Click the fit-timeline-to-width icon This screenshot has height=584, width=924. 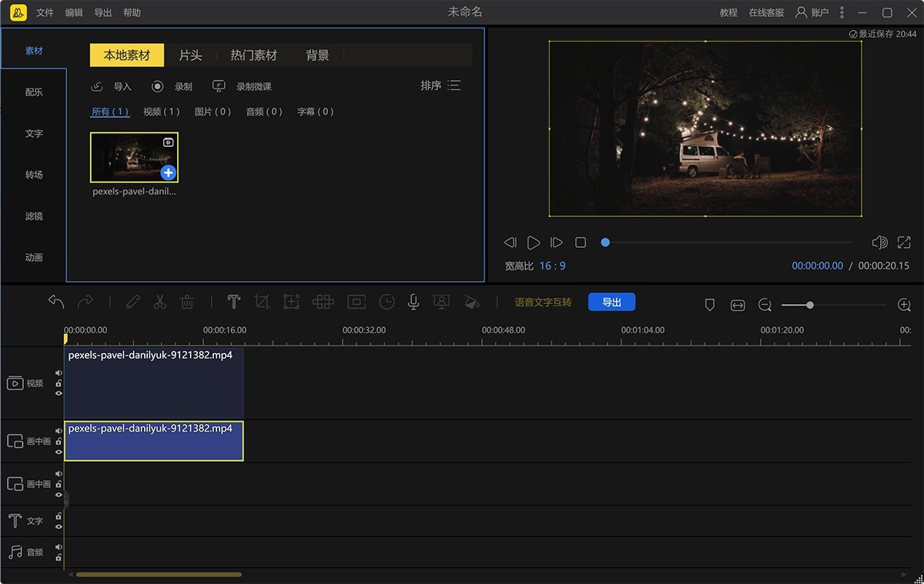738,305
